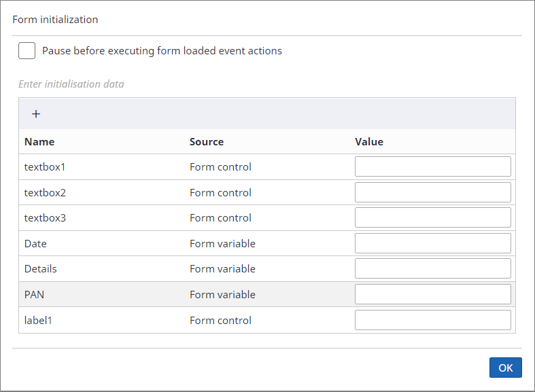
Task: Enable Pause before executing form loaded event actions
Action: click(x=27, y=51)
